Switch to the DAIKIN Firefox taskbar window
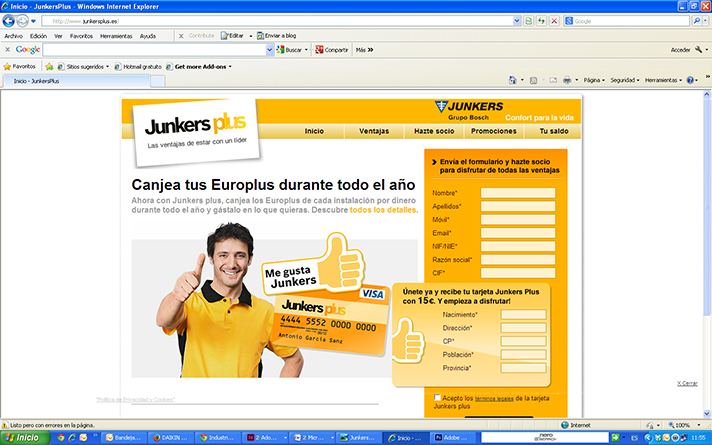This screenshot has width=712, height=445. tap(171, 438)
